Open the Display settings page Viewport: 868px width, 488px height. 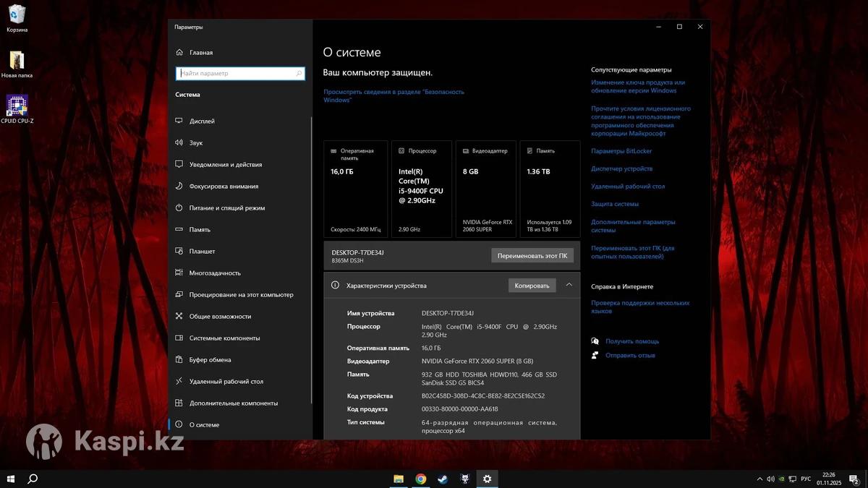pyautogui.click(x=202, y=121)
